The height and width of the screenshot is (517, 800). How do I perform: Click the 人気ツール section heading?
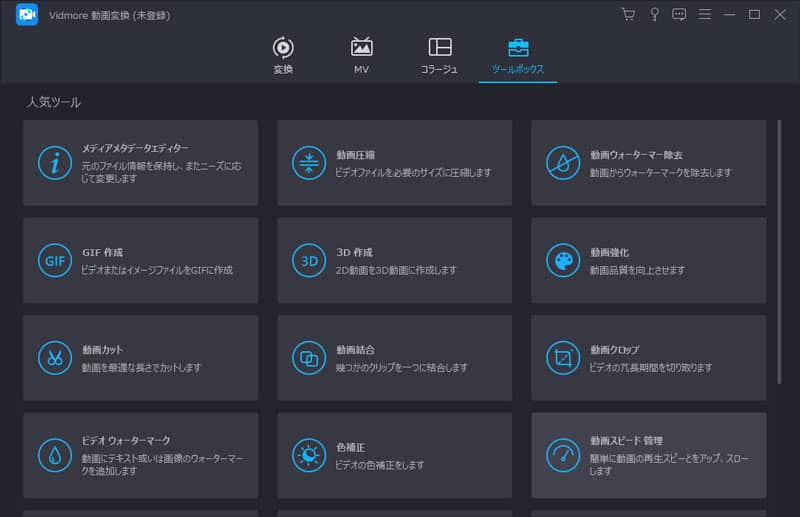(54, 102)
